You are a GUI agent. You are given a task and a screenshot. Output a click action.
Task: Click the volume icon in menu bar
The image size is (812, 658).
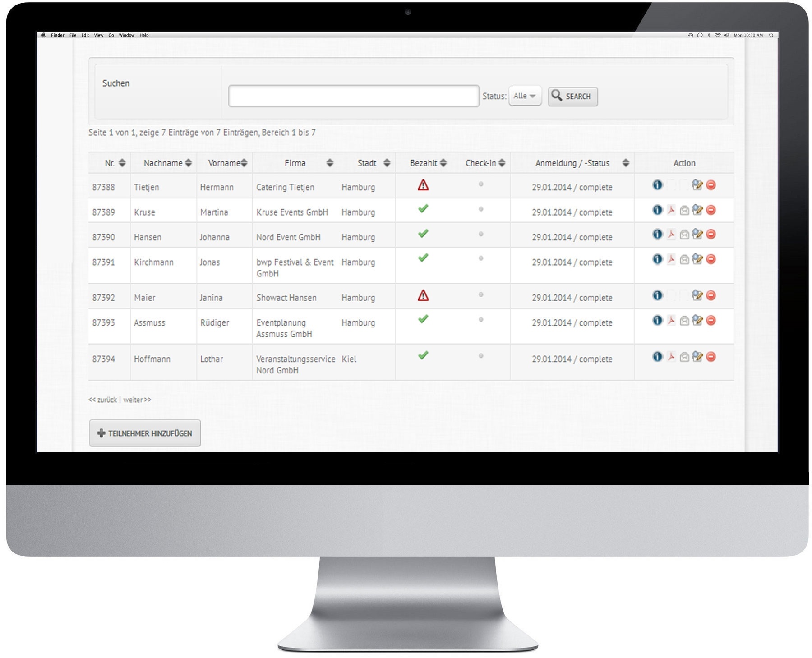point(726,35)
